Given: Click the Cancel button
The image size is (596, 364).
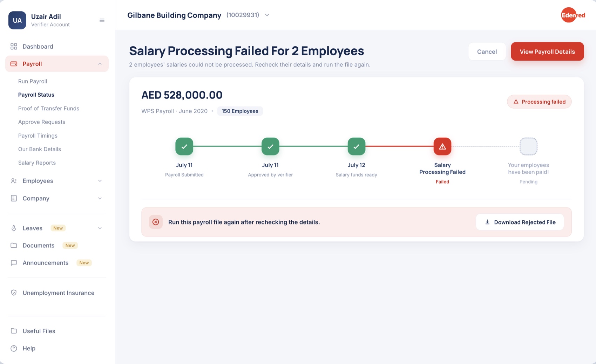Looking at the screenshot, I should pos(487,51).
